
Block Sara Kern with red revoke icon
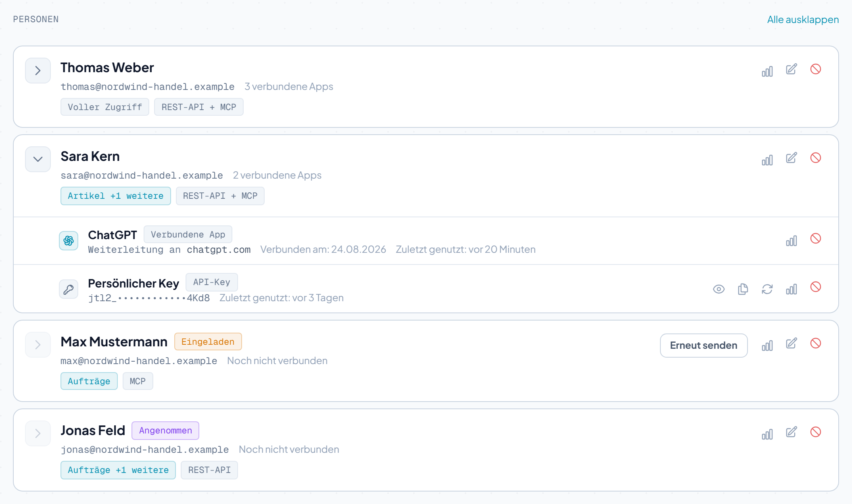(815, 158)
